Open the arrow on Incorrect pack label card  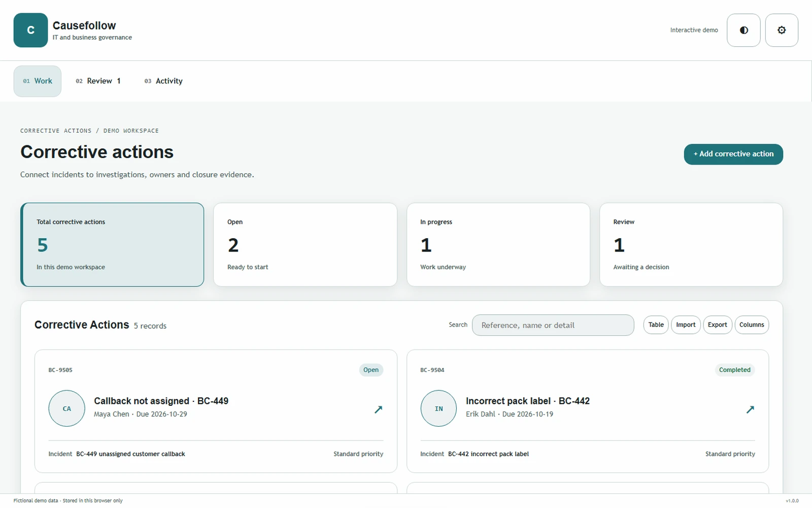(750, 409)
